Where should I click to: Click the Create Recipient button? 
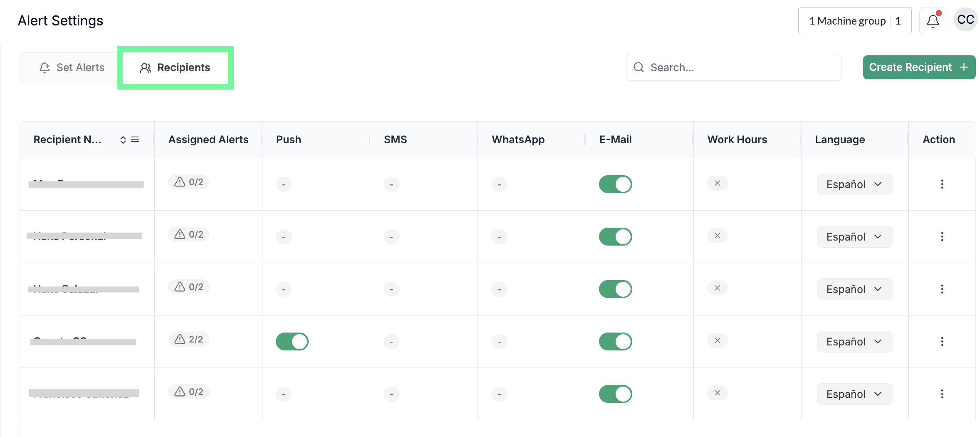pyautogui.click(x=919, y=67)
